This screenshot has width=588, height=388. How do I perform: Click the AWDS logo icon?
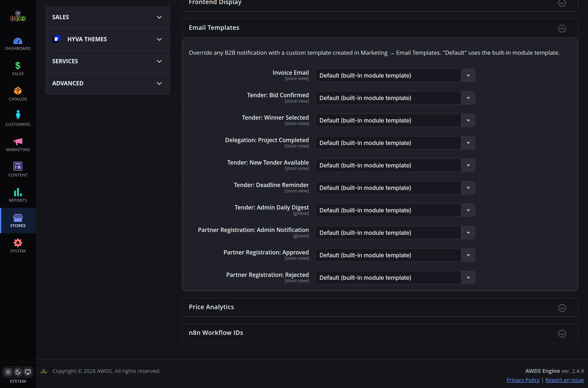[x=18, y=16]
